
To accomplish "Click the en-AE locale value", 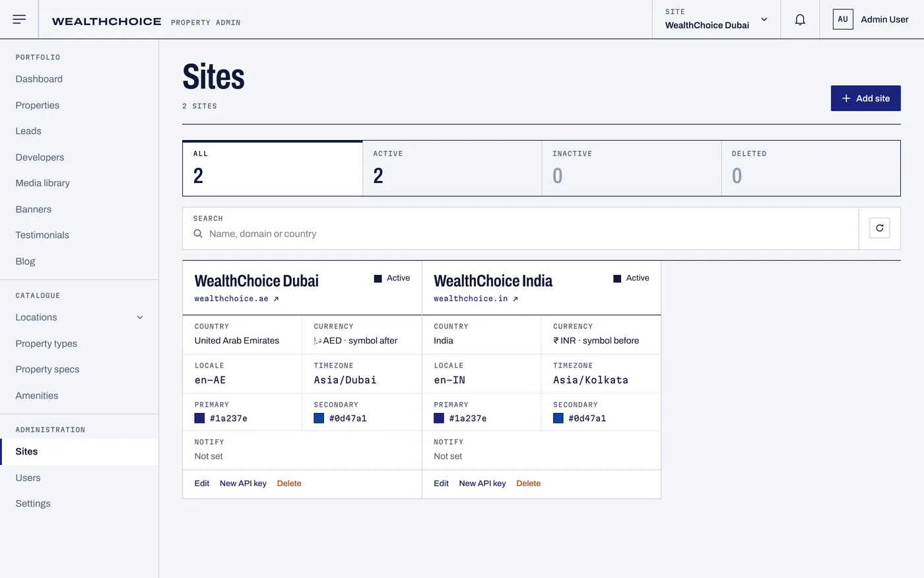I will tap(210, 380).
